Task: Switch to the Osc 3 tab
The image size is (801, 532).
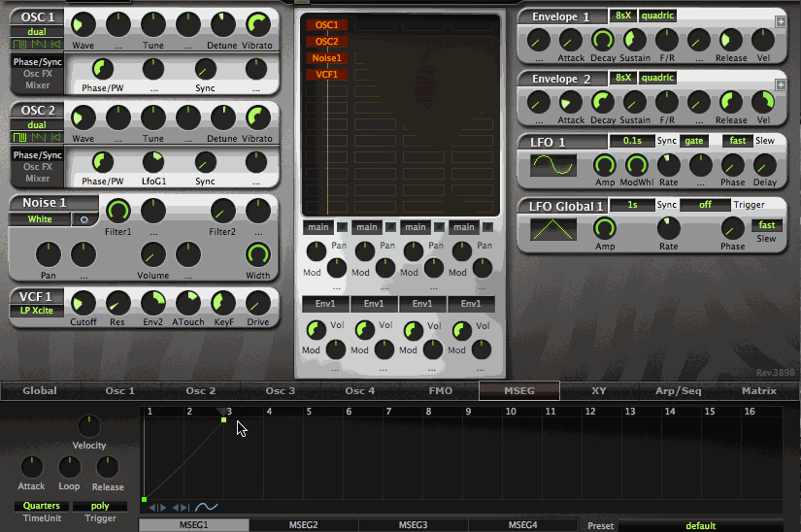Action: pyautogui.click(x=281, y=391)
